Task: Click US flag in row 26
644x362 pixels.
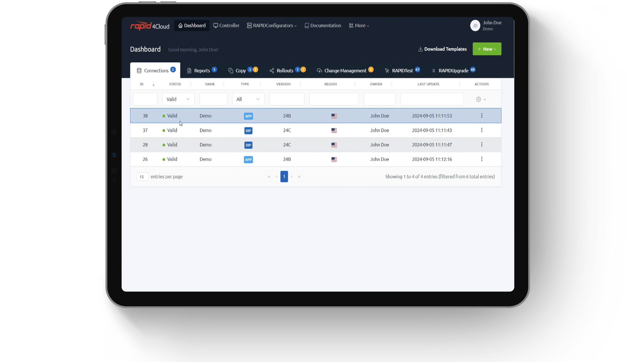Action: (334, 159)
